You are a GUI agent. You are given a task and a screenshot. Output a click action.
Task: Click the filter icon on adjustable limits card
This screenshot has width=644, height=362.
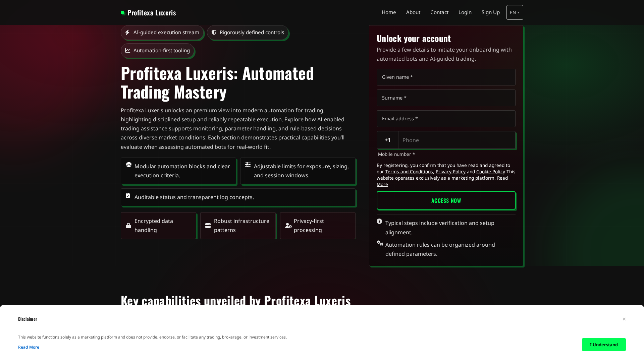[248, 165]
